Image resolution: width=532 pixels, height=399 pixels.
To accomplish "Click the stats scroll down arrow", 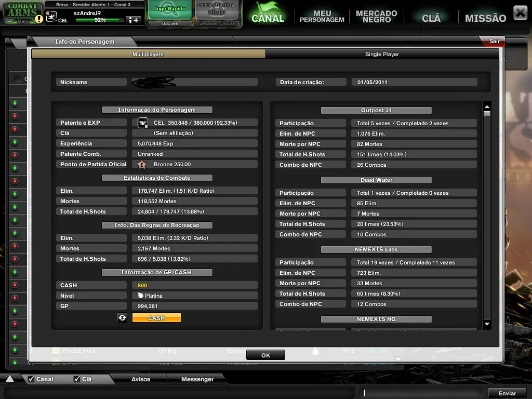I will click(x=487, y=324).
